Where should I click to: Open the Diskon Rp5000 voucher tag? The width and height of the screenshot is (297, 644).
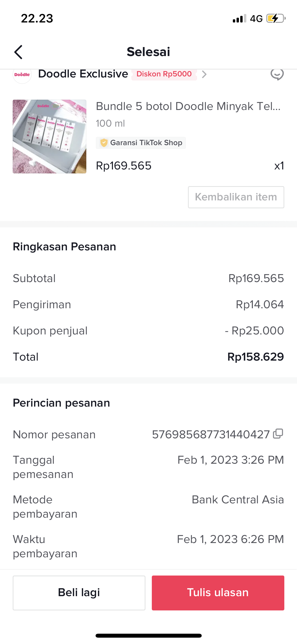(164, 74)
